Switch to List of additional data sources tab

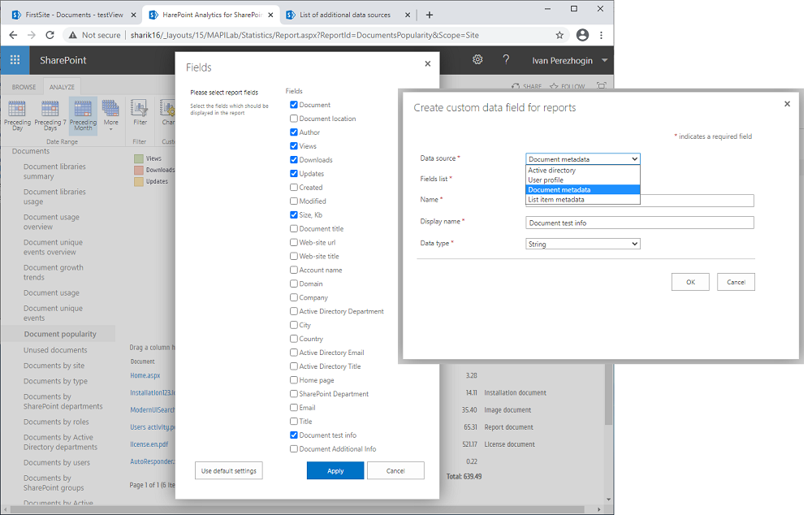pyautogui.click(x=345, y=15)
